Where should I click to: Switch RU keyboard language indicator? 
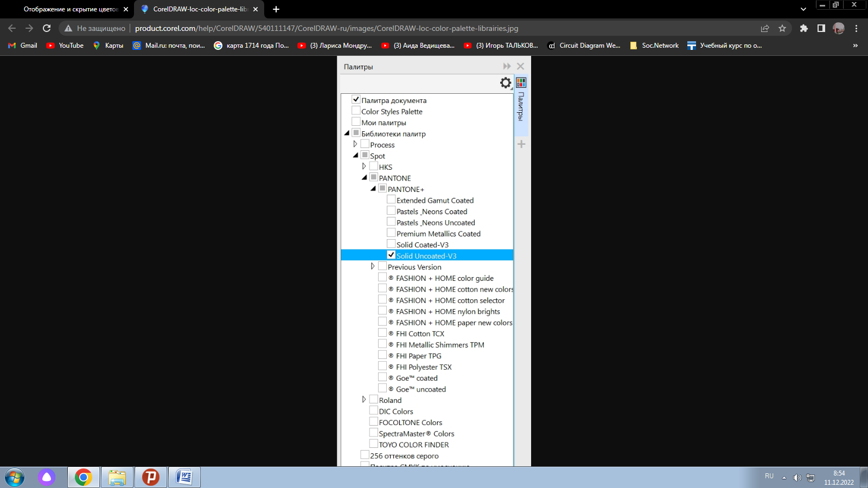point(769,476)
